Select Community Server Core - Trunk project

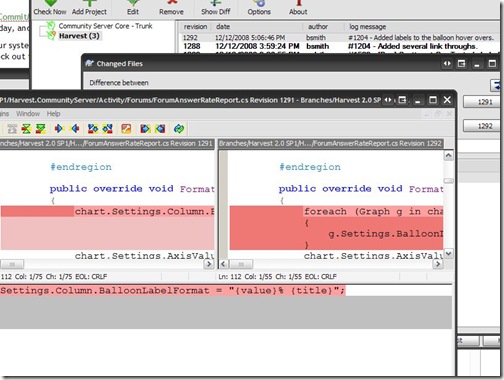point(105,26)
